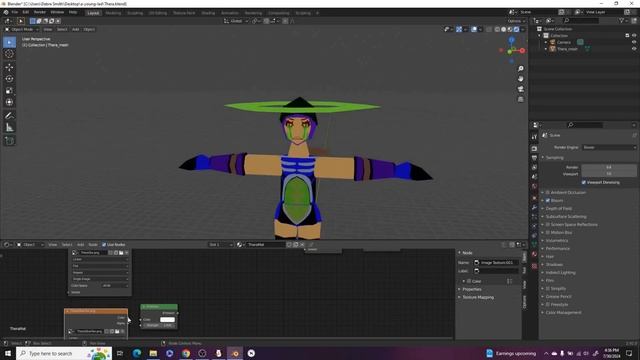Switch to material preview shading
640x360 pixels.
(x=510, y=29)
